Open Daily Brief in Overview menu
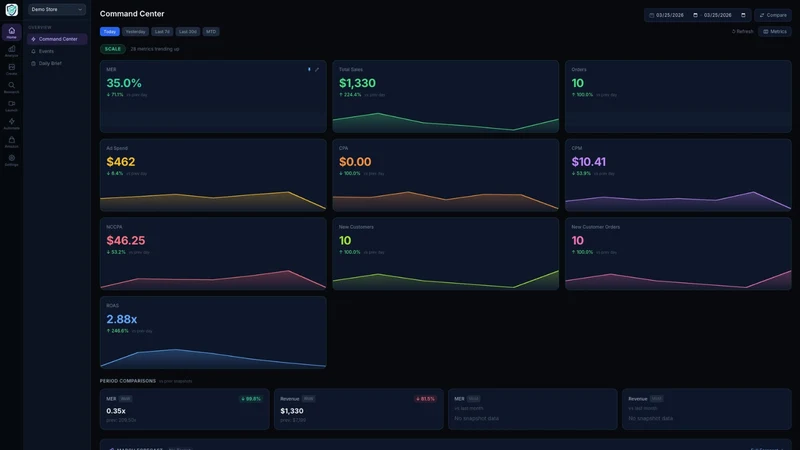 [x=57, y=63]
